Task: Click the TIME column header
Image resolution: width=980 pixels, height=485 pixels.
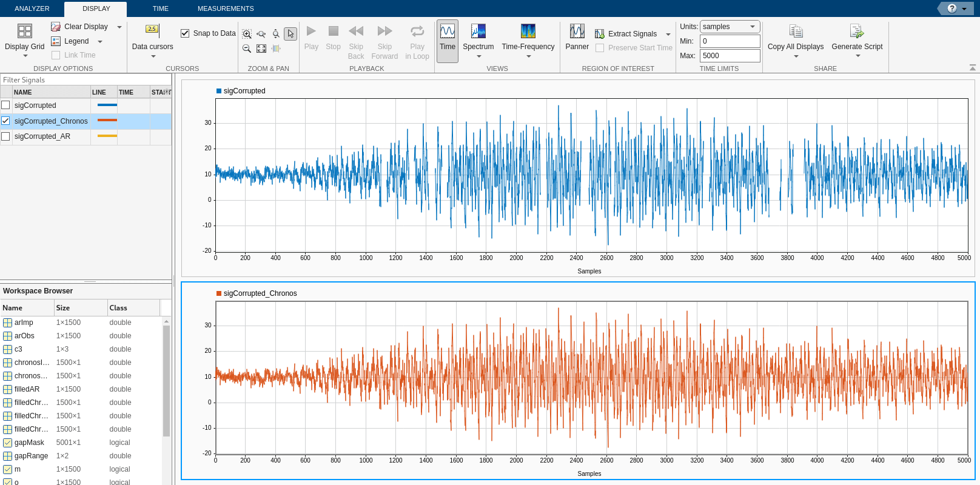Action: pyautogui.click(x=133, y=92)
